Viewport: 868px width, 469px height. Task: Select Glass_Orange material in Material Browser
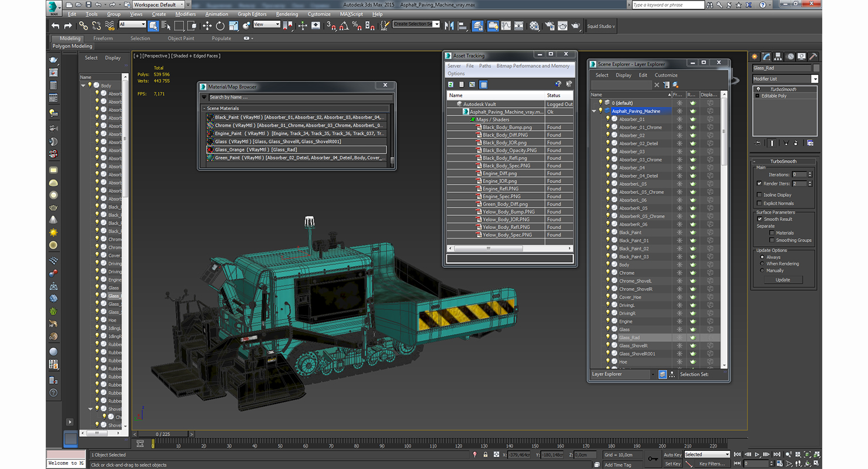296,150
